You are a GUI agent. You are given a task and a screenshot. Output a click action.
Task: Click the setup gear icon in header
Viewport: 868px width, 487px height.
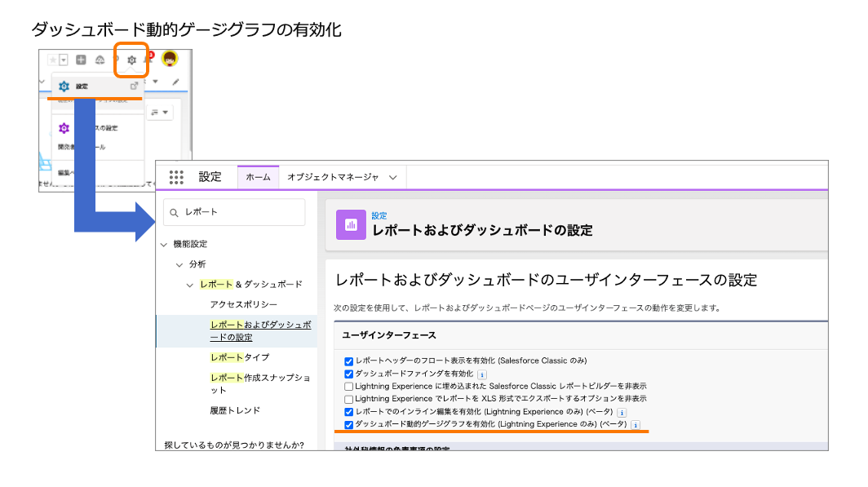(x=132, y=60)
